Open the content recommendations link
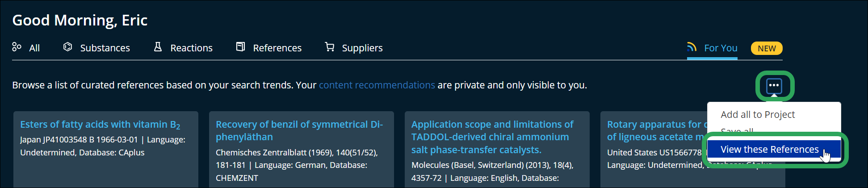The image size is (868, 188). coord(377,85)
